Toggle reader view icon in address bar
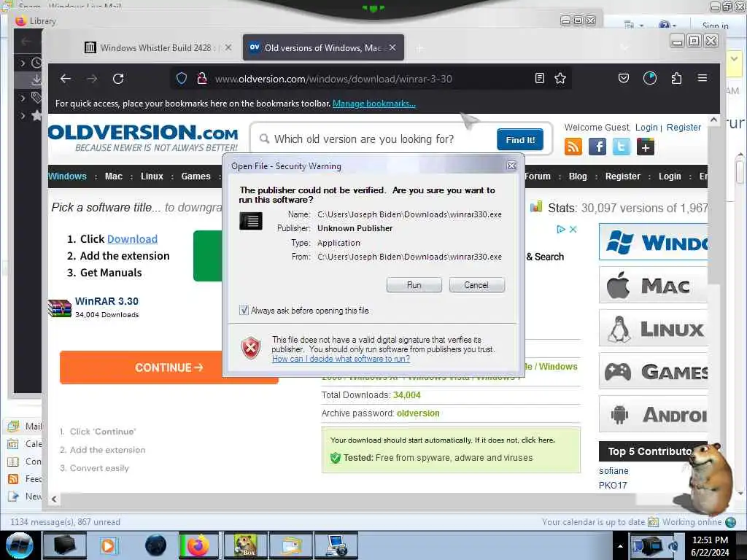Viewport: 747px width, 560px height. click(539, 78)
